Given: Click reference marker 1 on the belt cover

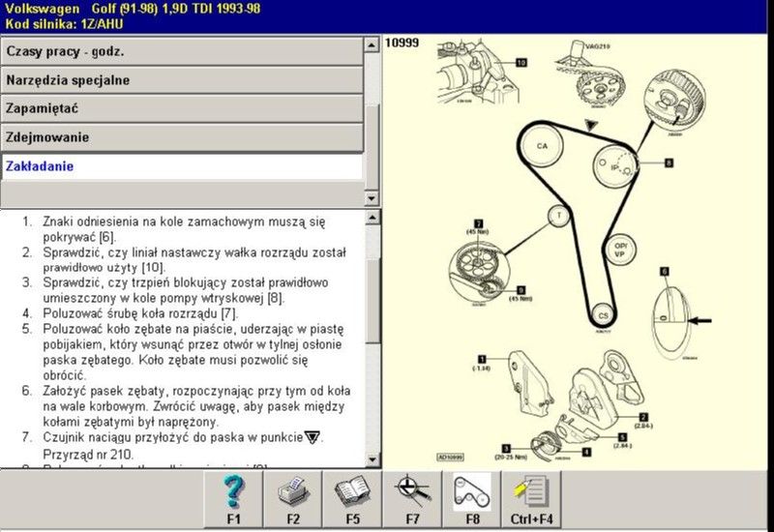Looking at the screenshot, I should (482, 359).
